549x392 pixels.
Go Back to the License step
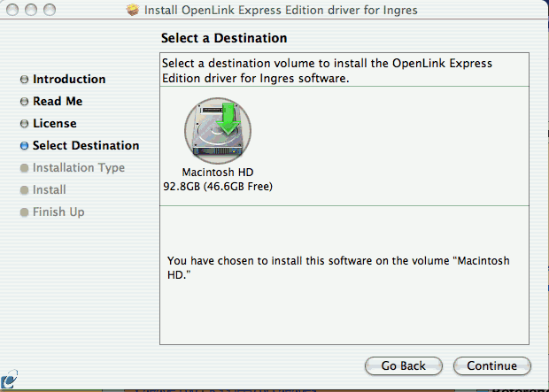[404, 365]
